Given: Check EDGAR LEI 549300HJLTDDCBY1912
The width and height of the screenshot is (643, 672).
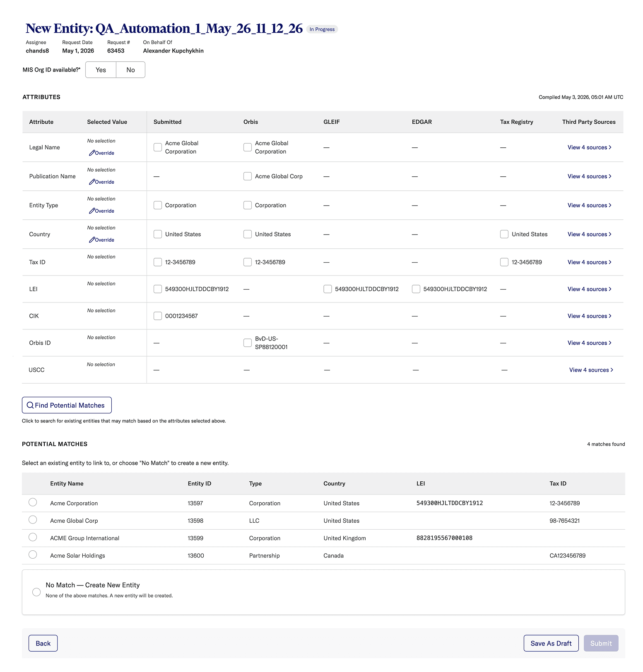Looking at the screenshot, I should click(416, 289).
